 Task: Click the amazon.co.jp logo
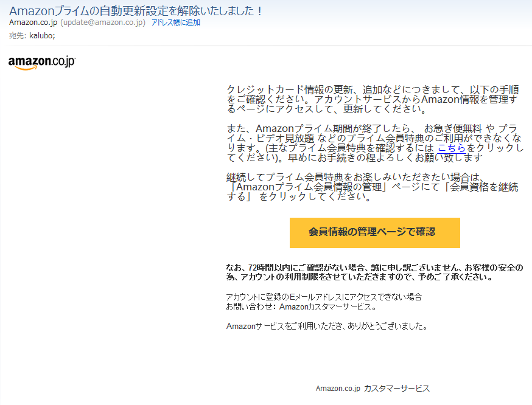pos(42,63)
